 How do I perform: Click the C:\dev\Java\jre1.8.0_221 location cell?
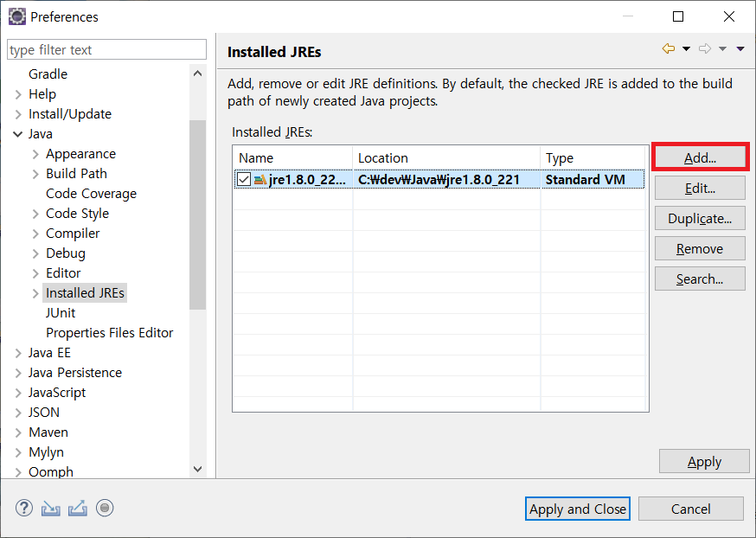coord(446,180)
